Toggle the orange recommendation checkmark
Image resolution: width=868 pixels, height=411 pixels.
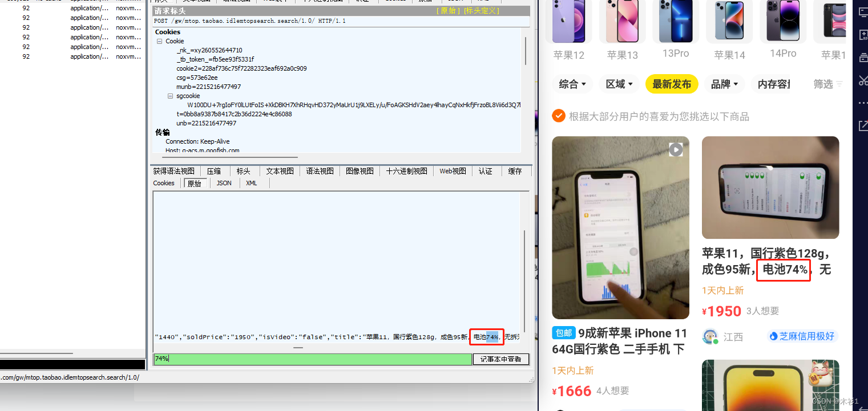point(559,116)
